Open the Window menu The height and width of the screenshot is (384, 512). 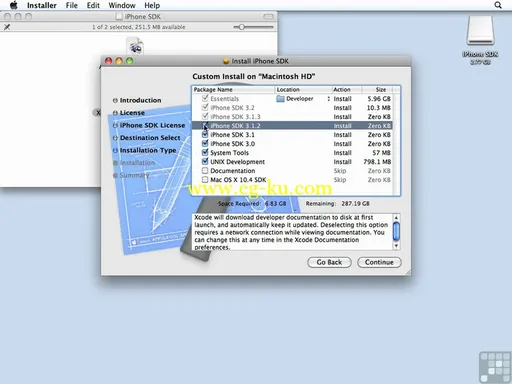(x=122, y=5)
